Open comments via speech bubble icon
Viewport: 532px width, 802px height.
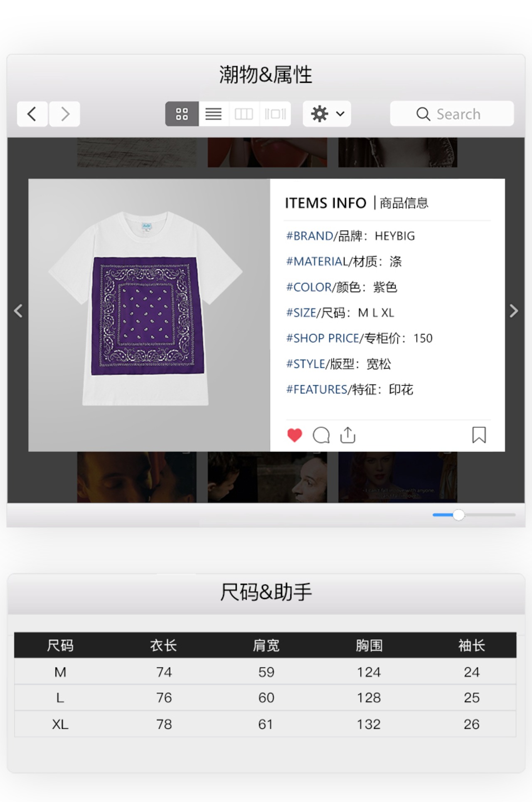pyautogui.click(x=321, y=435)
